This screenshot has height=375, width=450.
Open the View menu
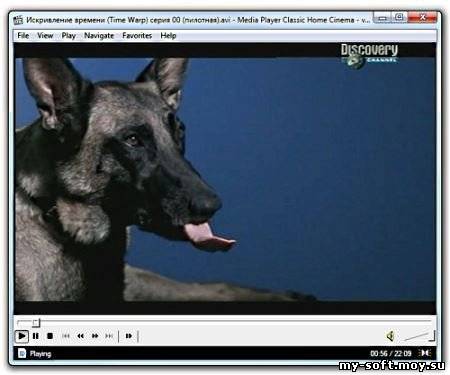pyautogui.click(x=45, y=36)
